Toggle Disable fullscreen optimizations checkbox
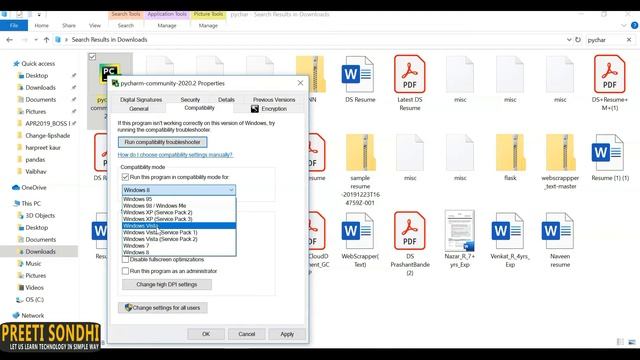The width and height of the screenshot is (640, 360). click(x=125, y=260)
